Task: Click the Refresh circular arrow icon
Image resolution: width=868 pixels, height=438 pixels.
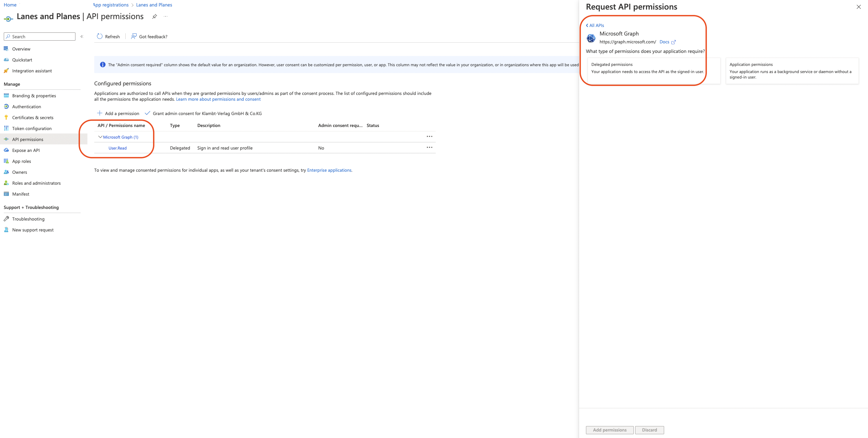Action: point(100,37)
